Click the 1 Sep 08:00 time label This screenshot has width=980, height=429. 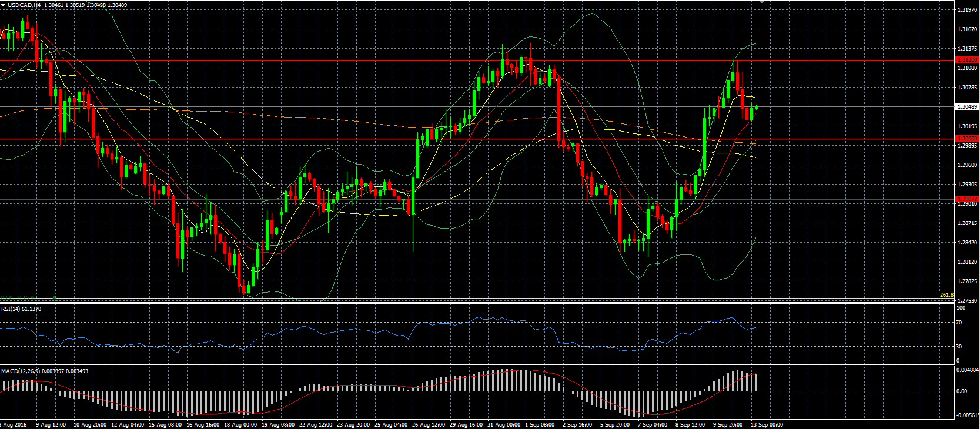540,425
